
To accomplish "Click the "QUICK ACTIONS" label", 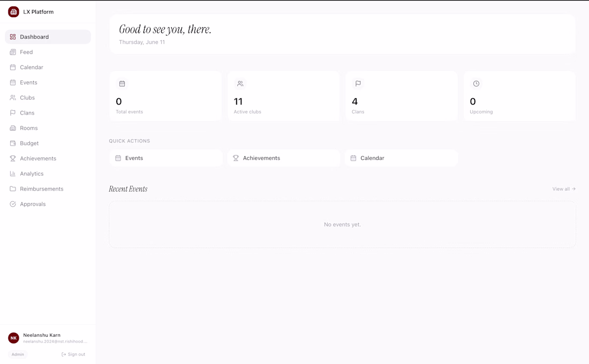I will (130, 141).
